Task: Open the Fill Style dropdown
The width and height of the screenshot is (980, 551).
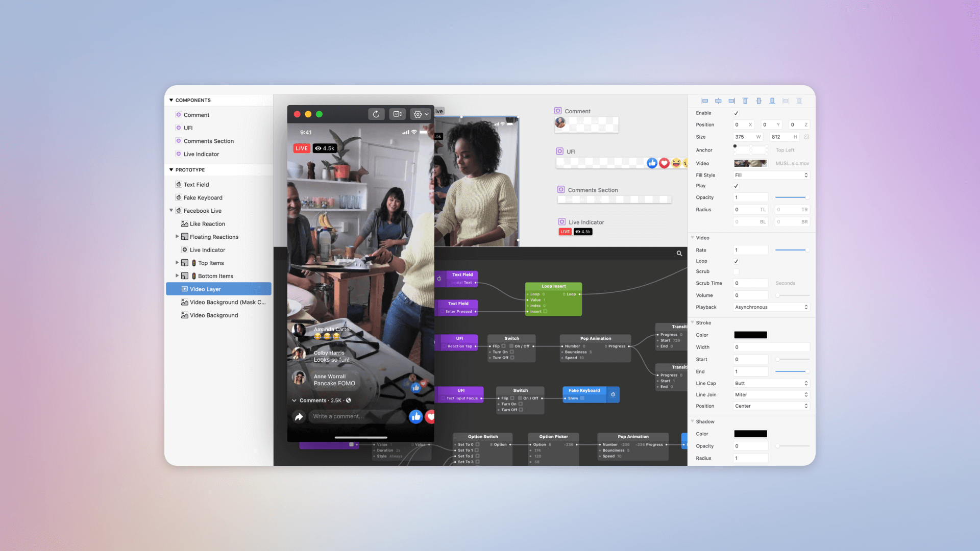Action: pos(771,175)
